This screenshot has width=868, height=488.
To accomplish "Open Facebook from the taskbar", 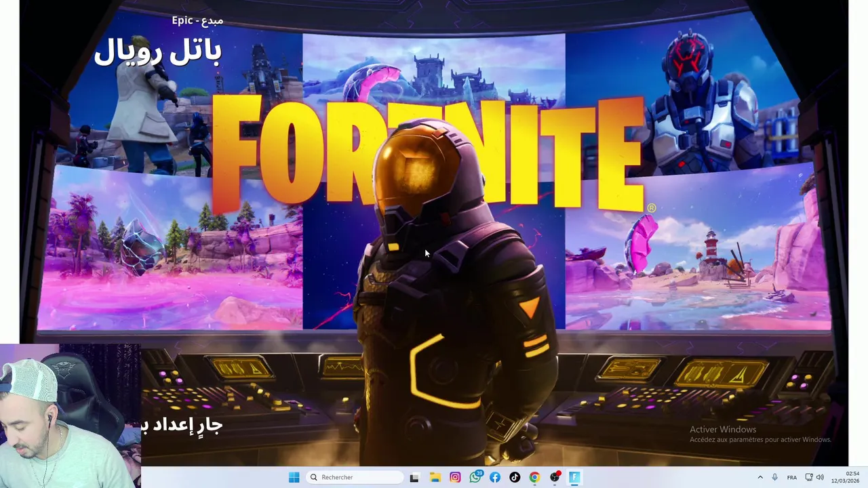I will (495, 477).
